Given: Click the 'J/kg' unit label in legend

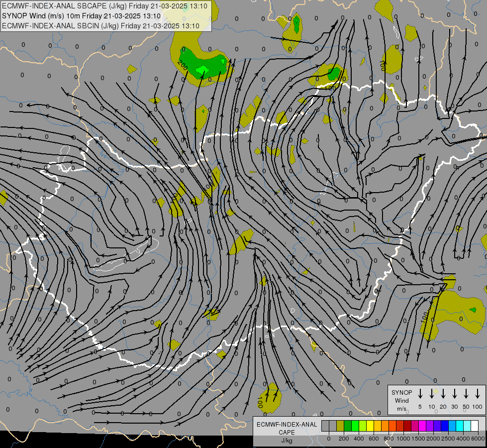Looking at the screenshot, I should (287, 441).
